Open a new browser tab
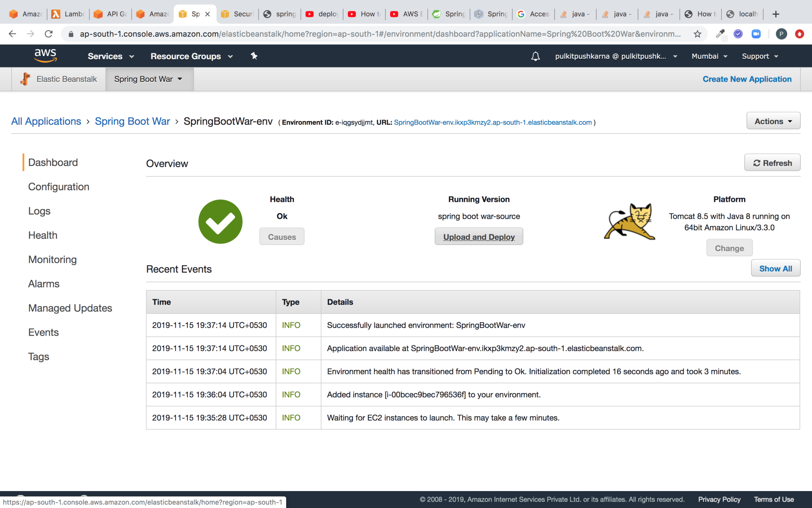This screenshot has width=812, height=508. pyautogui.click(x=776, y=14)
